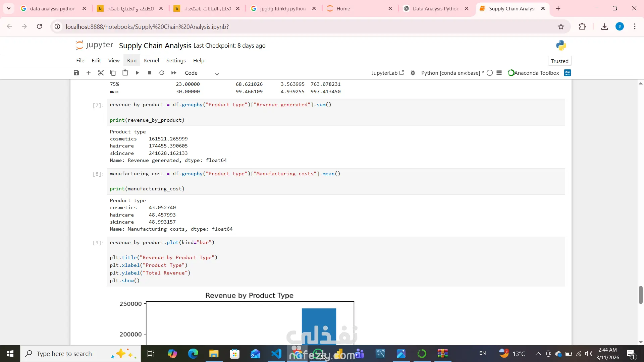Click the address bar URL

[147, 26]
